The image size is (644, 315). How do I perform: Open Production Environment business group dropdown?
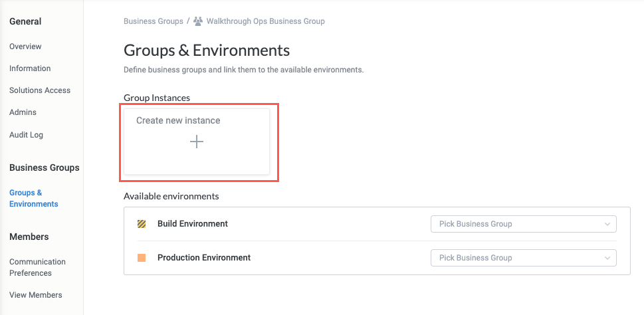tap(523, 258)
